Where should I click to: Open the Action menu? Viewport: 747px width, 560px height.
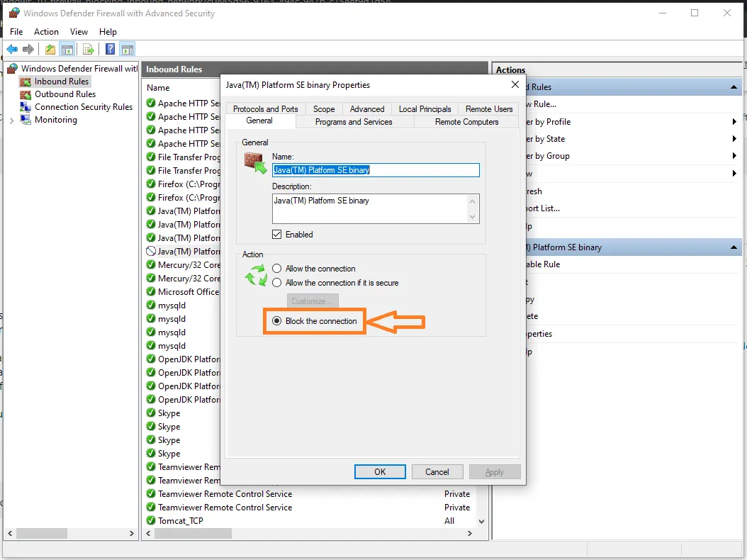46,31
